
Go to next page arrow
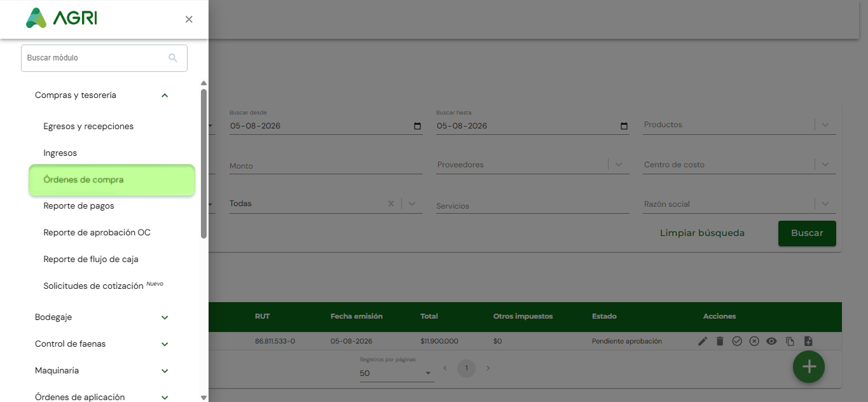tap(488, 368)
